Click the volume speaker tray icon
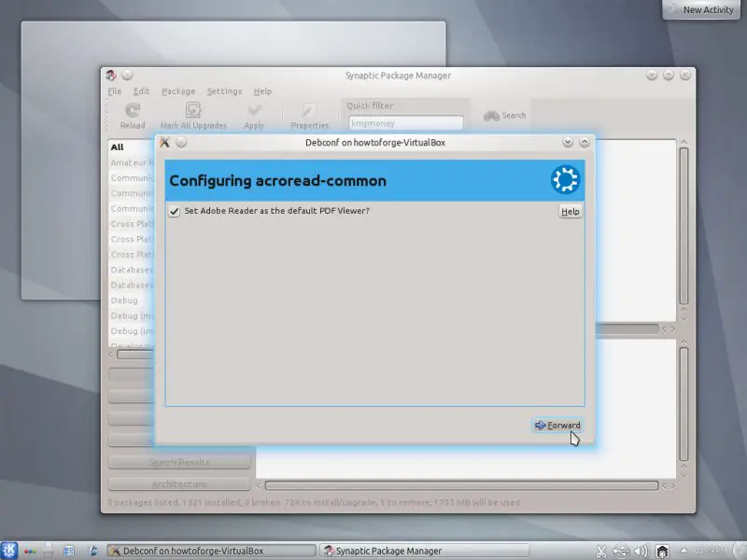Image resolution: width=747 pixels, height=560 pixels. point(641,552)
